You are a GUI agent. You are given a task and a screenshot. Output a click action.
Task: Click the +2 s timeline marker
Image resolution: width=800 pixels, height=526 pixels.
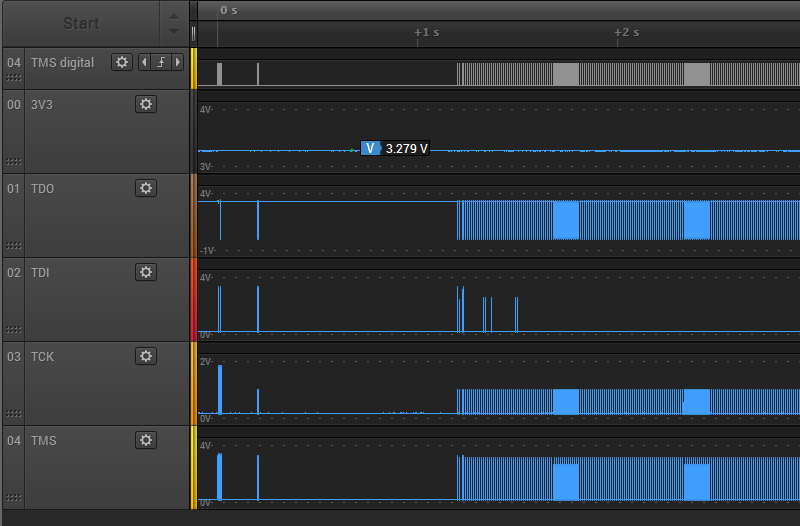pos(627,33)
